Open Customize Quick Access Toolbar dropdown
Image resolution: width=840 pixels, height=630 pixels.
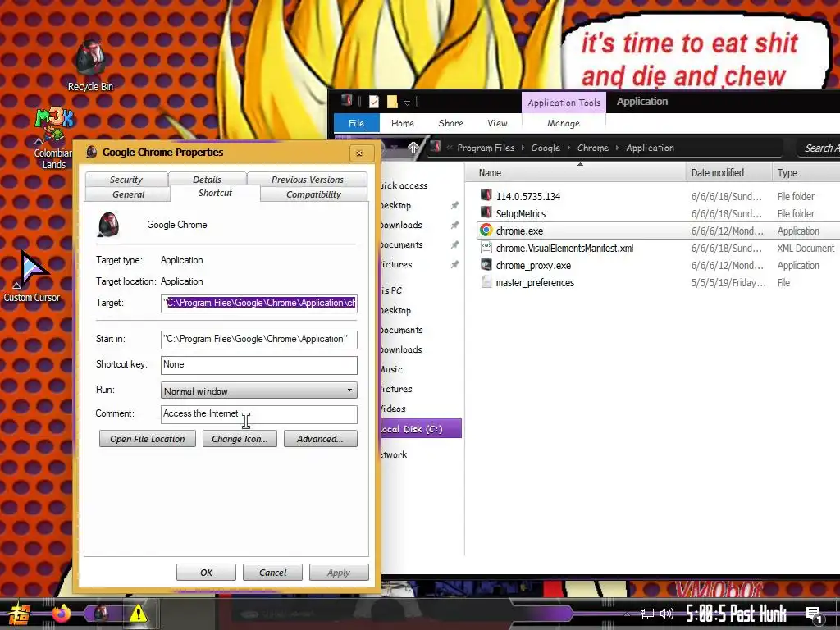(x=407, y=102)
